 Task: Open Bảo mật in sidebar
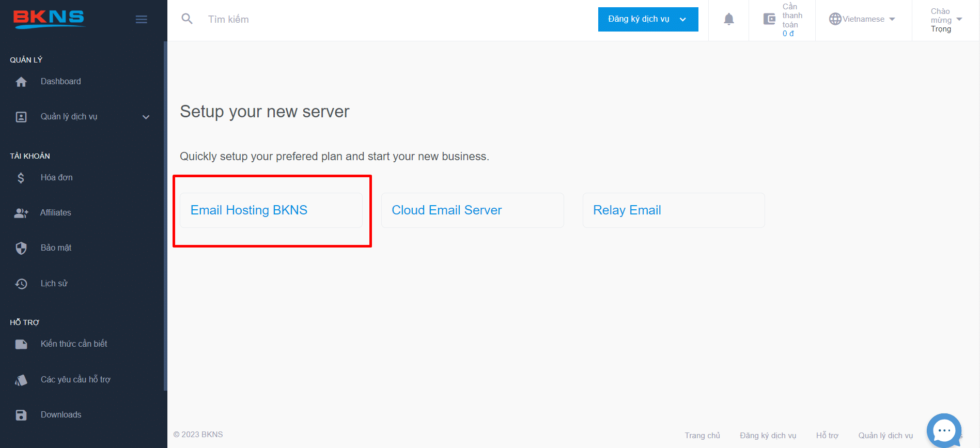(56, 248)
